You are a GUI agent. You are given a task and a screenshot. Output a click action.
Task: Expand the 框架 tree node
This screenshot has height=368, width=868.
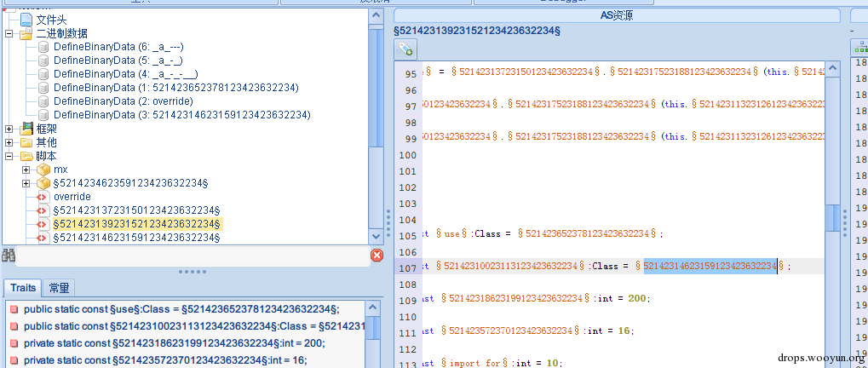[x=9, y=129]
